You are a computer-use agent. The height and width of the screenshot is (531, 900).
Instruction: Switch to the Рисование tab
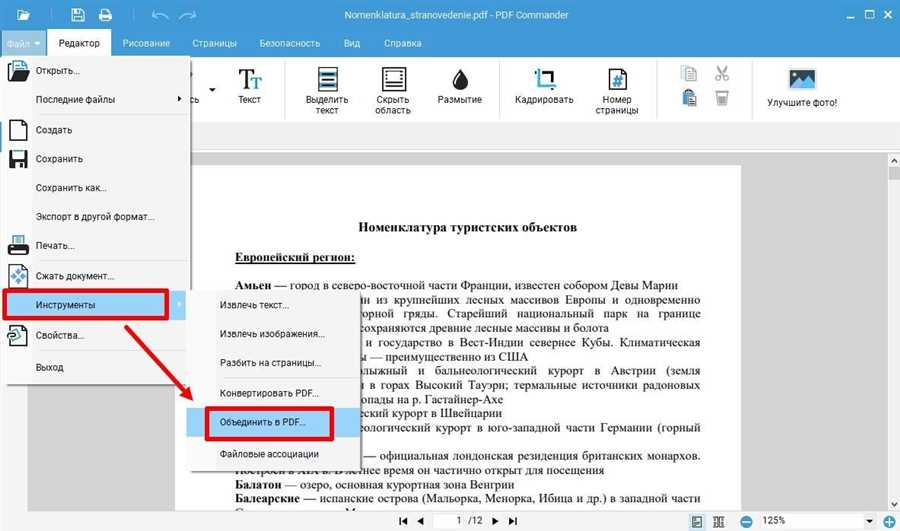click(146, 43)
